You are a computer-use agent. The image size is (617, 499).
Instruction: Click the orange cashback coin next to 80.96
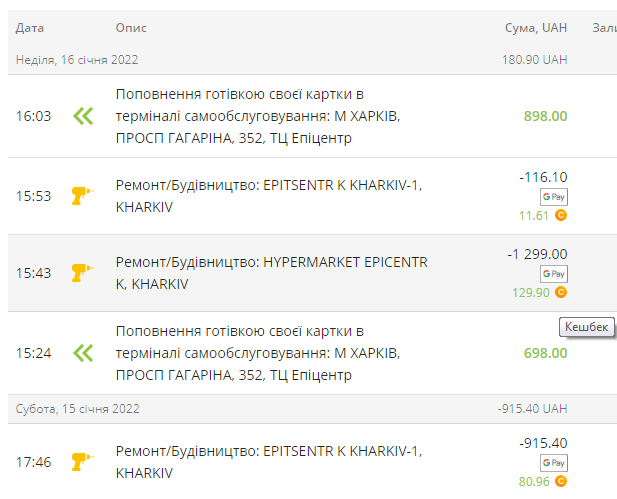561,481
